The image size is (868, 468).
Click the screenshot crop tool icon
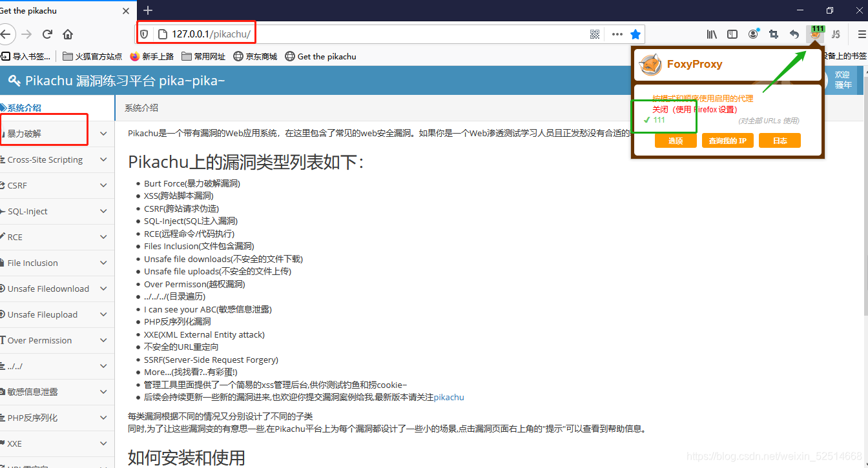(x=774, y=34)
